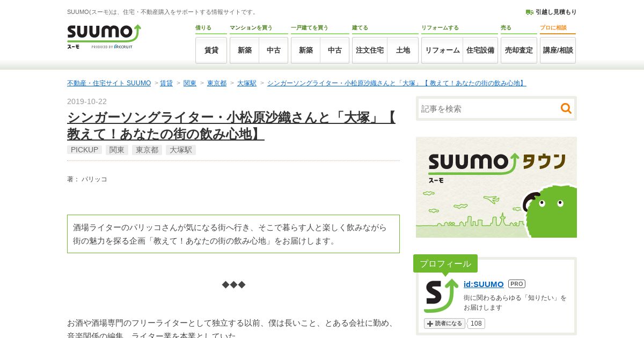Open the article headline link
This screenshot has height=338, width=644.
pyautogui.click(x=231, y=126)
